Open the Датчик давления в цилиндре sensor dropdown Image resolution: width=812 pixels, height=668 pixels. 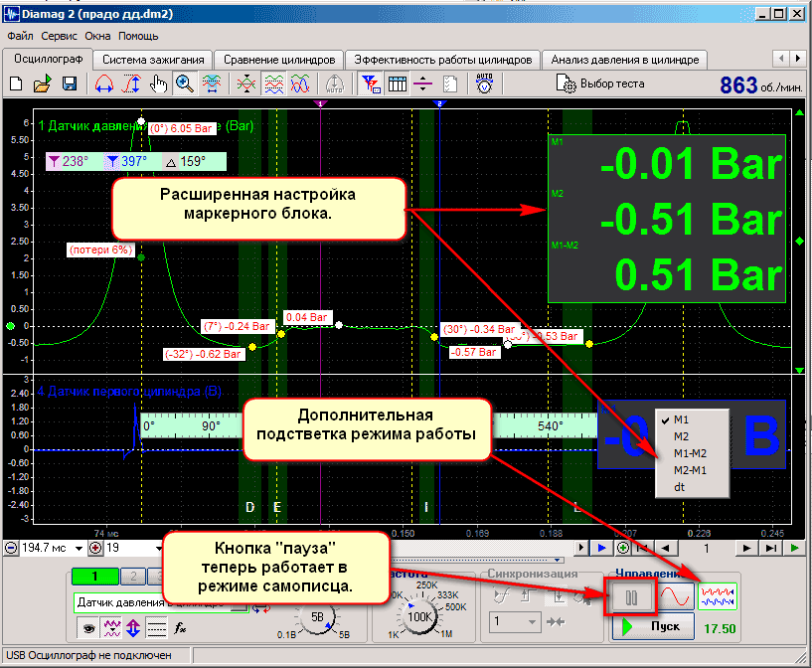(240, 605)
